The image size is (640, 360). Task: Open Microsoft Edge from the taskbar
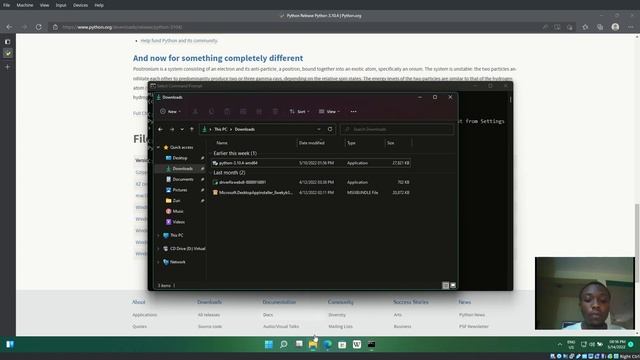pos(327,344)
